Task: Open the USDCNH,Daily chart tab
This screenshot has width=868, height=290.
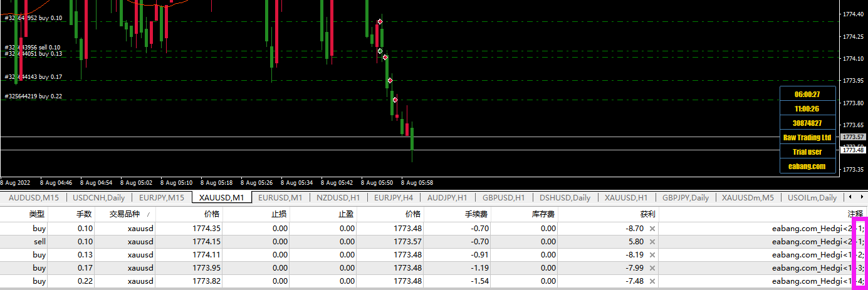Action: click(98, 198)
